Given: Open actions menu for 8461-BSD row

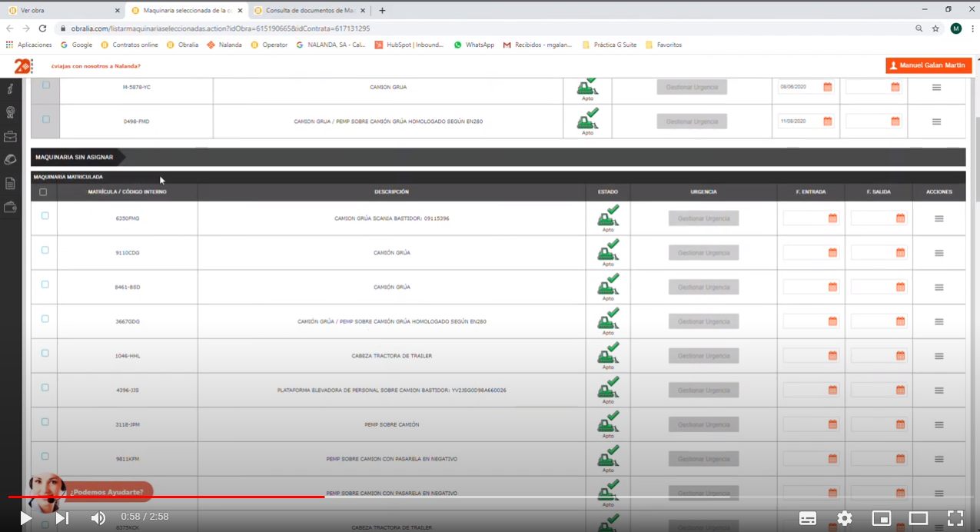Looking at the screenshot, I should tap(938, 288).
